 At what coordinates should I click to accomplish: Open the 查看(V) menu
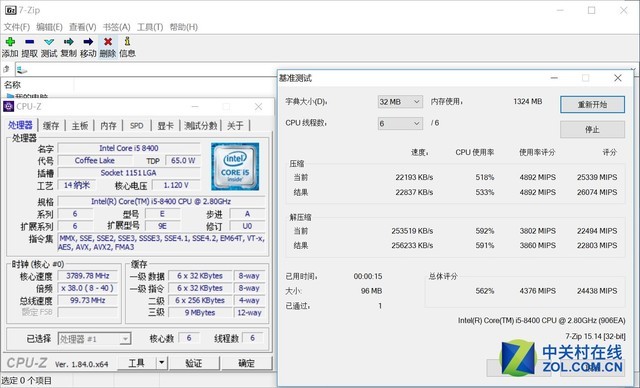(x=82, y=27)
